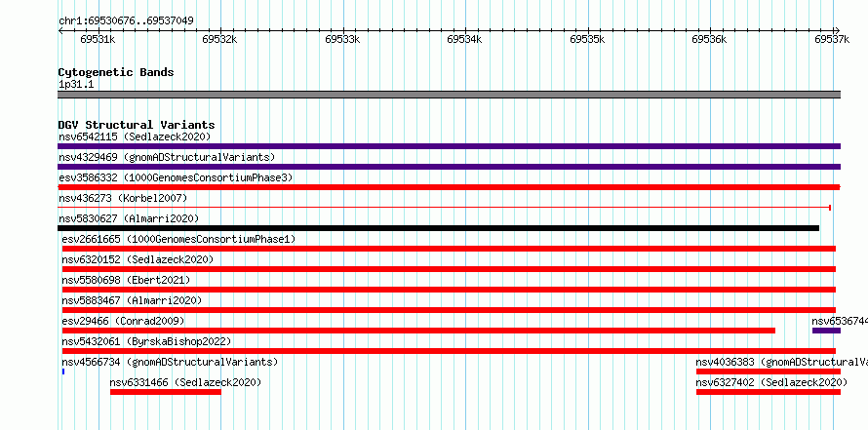Click the esv29466 (Conrad2009) label
This screenshot has height=430, width=868.
123,321
